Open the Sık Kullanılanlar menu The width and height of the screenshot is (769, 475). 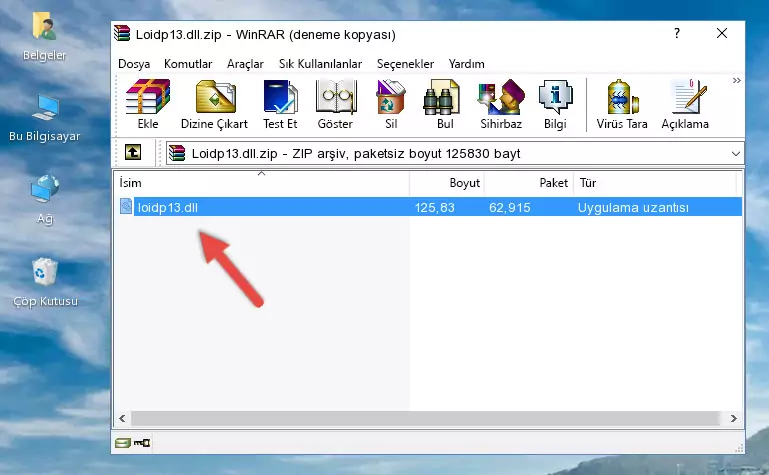320,64
